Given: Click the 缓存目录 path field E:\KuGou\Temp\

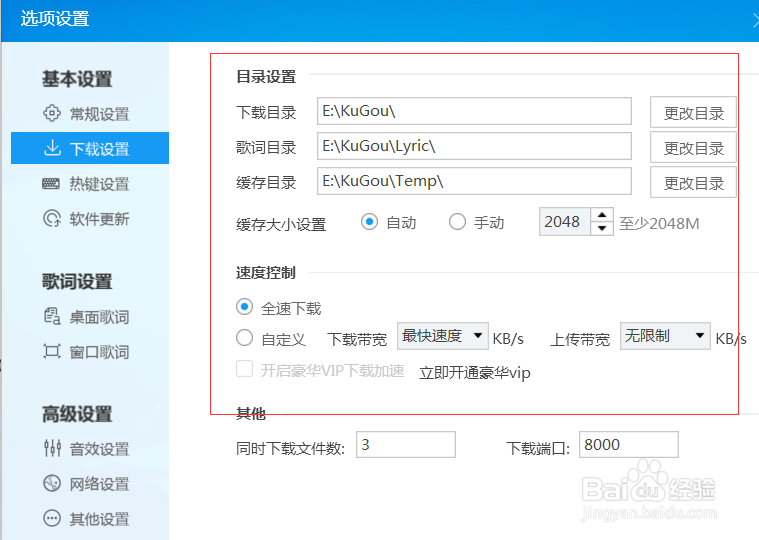Looking at the screenshot, I should click(x=474, y=181).
